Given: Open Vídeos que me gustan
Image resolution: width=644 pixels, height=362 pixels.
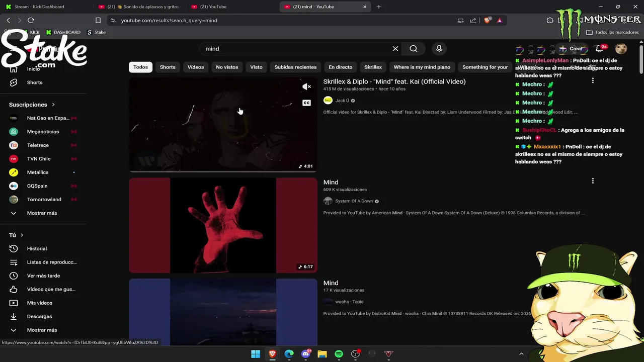Looking at the screenshot, I should [x=51, y=289].
